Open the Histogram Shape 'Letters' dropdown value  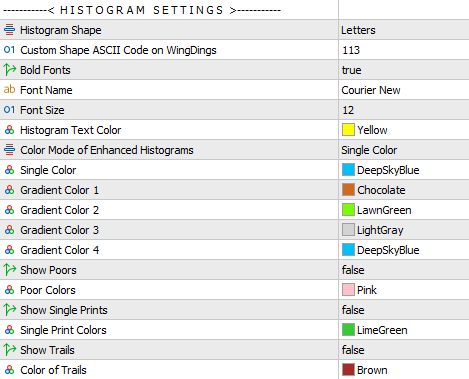click(358, 30)
